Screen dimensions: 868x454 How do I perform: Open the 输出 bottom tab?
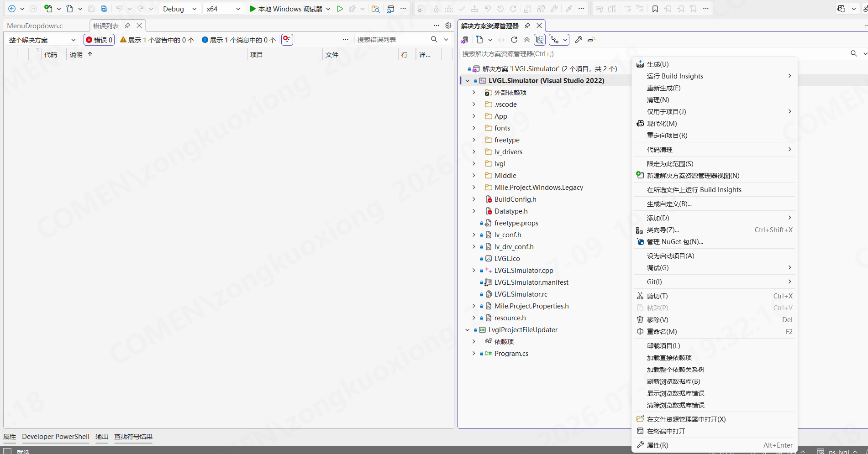102,437
